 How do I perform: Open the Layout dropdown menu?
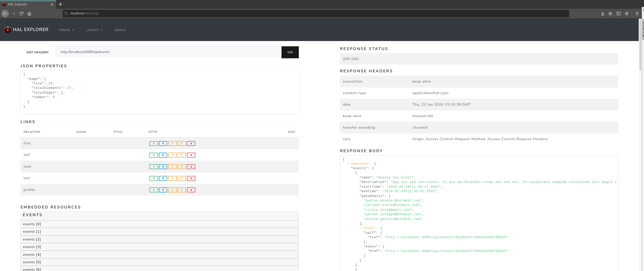(x=94, y=30)
